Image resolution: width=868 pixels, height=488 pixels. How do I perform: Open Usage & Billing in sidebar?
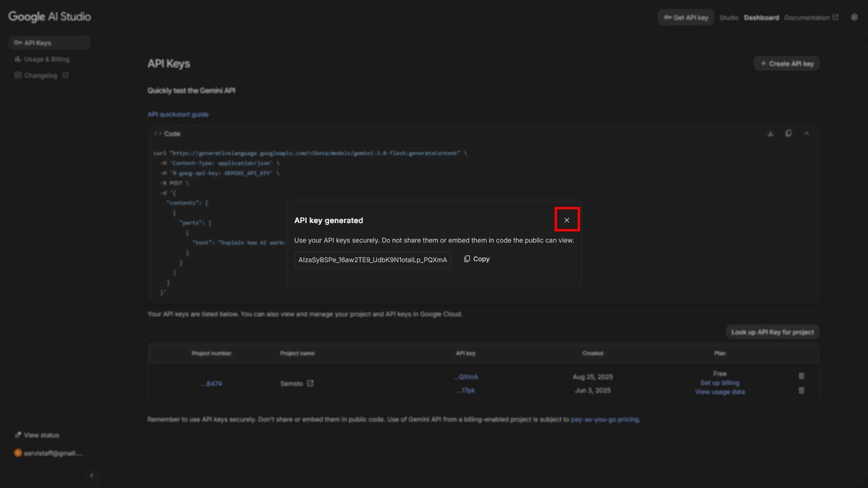[42, 59]
